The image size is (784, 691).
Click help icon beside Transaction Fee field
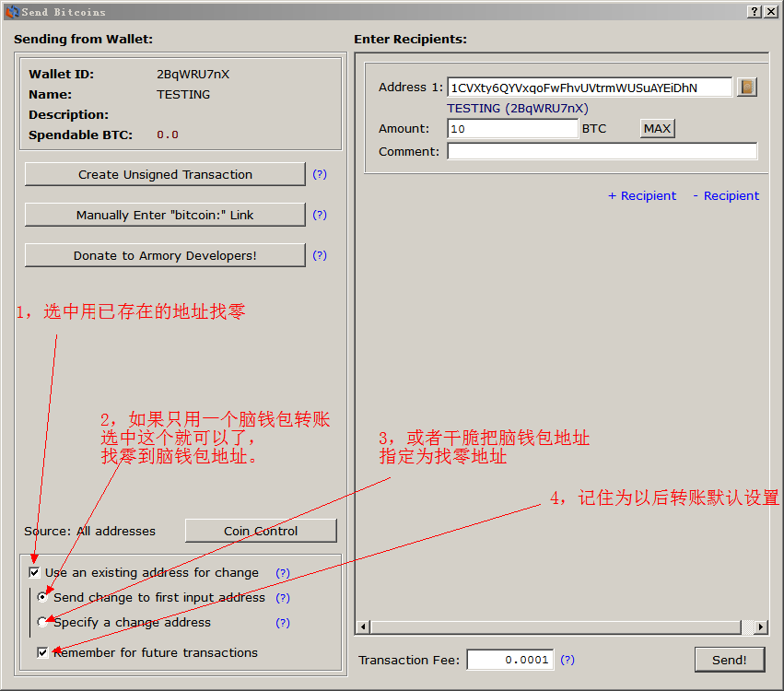pos(568,660)
